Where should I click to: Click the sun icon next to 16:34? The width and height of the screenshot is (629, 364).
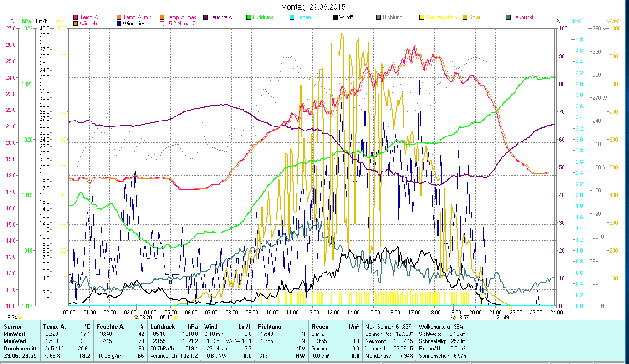(x=20, y=318)
